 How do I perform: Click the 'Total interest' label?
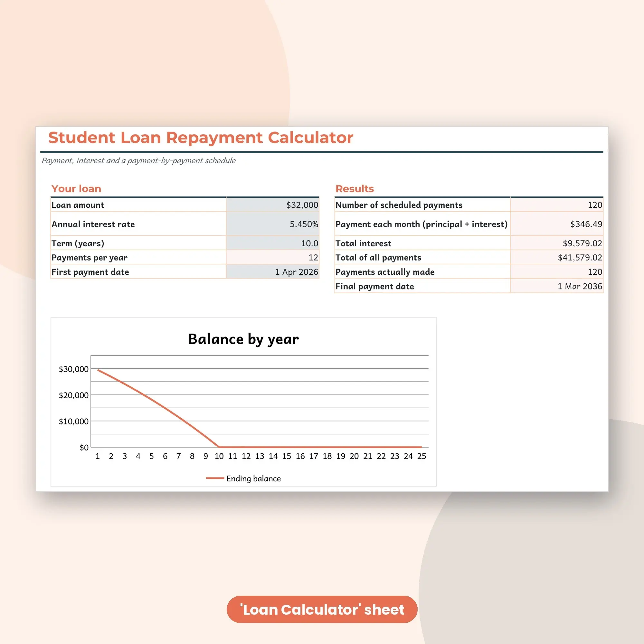(x=363, y=243)
